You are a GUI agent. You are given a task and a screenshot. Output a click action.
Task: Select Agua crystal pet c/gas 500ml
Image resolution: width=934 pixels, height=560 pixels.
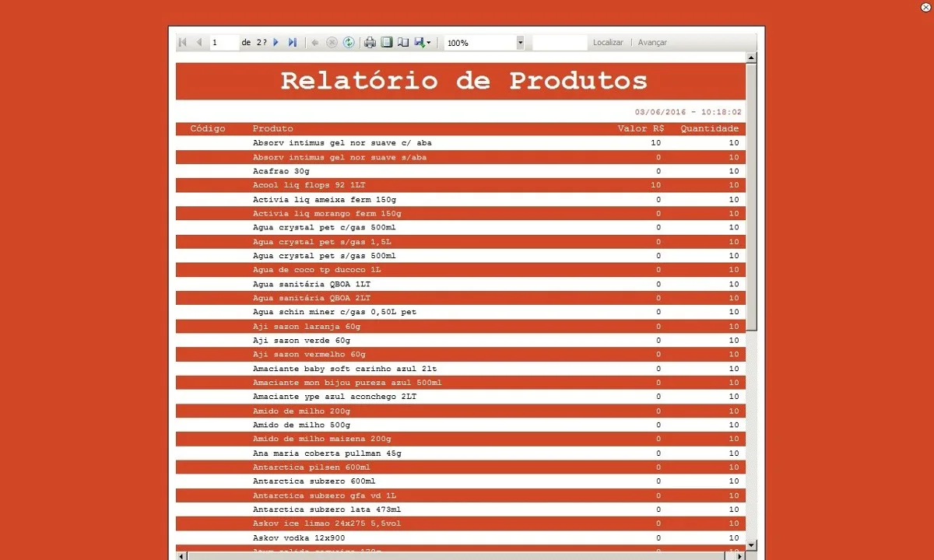point(461,227)
